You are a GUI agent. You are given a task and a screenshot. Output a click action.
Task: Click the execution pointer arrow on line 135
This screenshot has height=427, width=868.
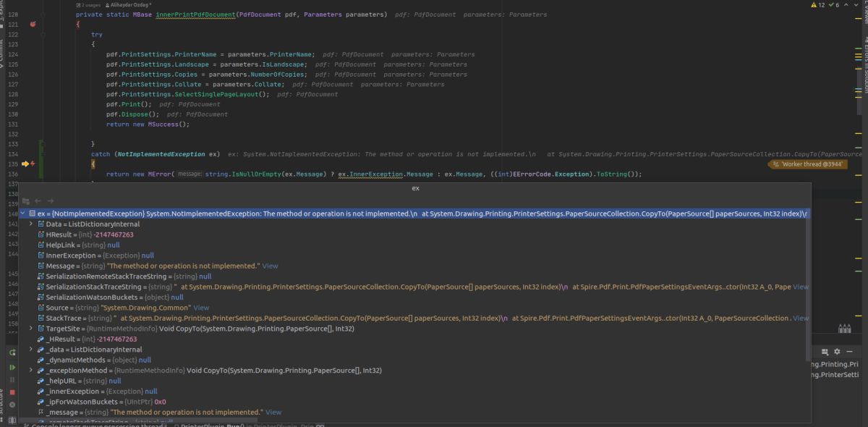pyautogui.click(x=25, y=164)
